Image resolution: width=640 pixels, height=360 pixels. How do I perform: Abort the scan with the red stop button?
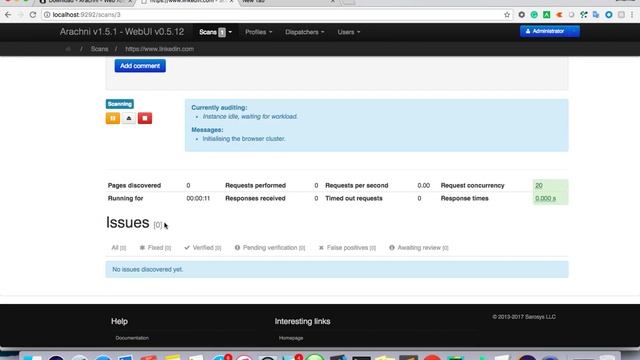point(145,118)
